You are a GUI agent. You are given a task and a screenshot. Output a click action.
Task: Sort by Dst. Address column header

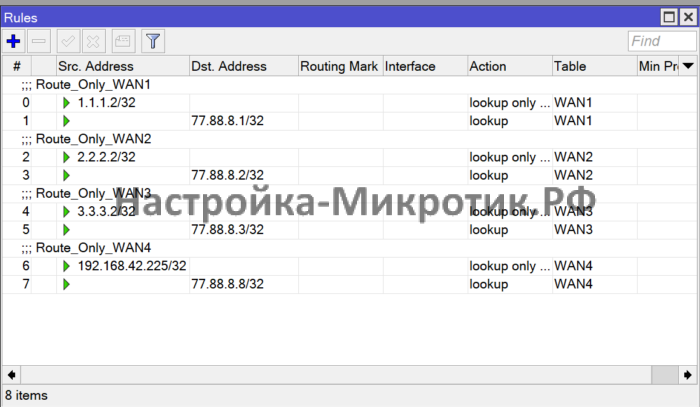(243, 66)
